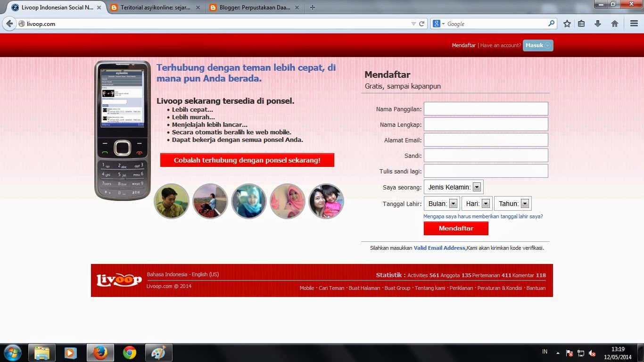
Task: Open the Bantuan footer link
Action: pos(536,288)
